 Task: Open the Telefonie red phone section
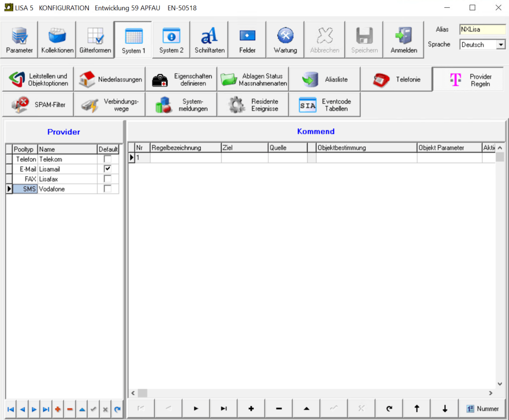pos(396,79)
